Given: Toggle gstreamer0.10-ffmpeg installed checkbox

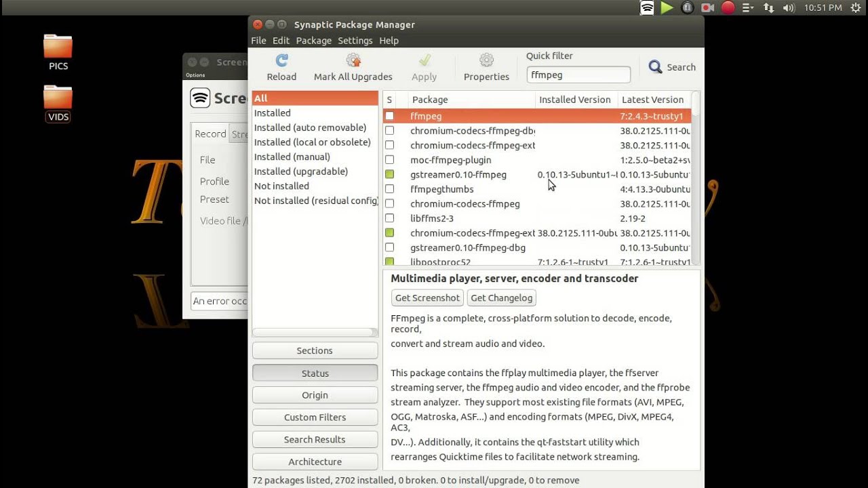Looking at the screenshot, I should pos(389,175).
